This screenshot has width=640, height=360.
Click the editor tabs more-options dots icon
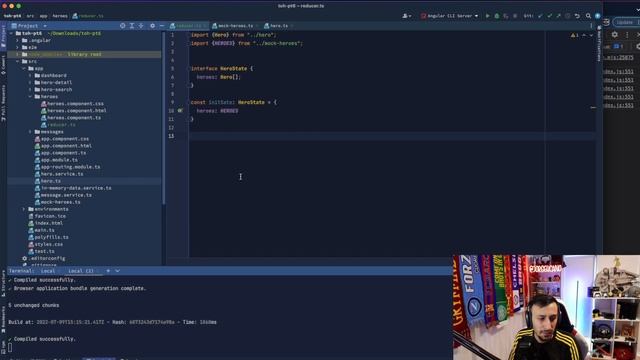591,26
